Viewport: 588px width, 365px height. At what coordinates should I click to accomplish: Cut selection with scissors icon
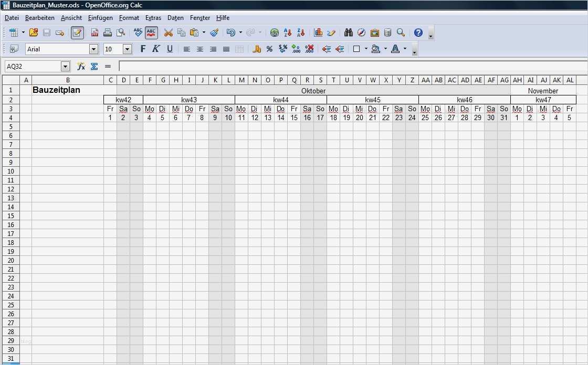pos(169,33)
